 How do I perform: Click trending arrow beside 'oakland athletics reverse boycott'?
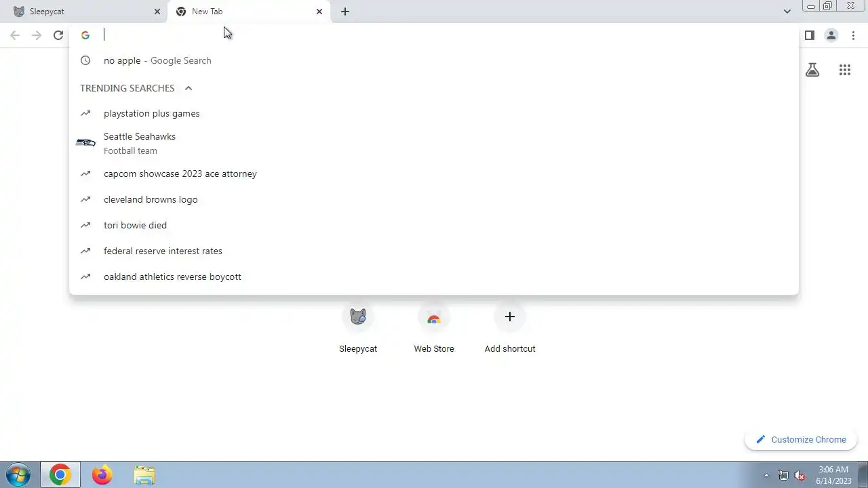(85, 277)
